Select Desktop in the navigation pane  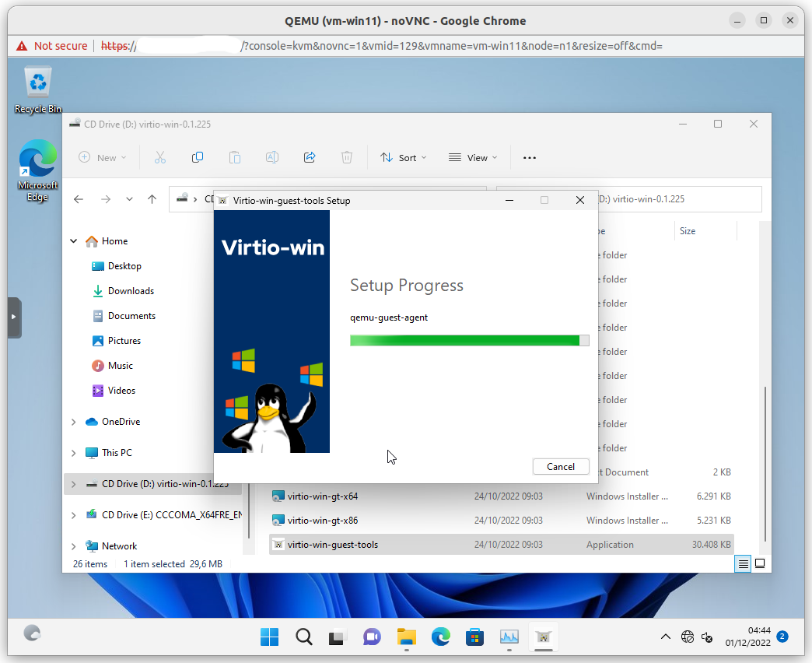click(x=117, y=266)
